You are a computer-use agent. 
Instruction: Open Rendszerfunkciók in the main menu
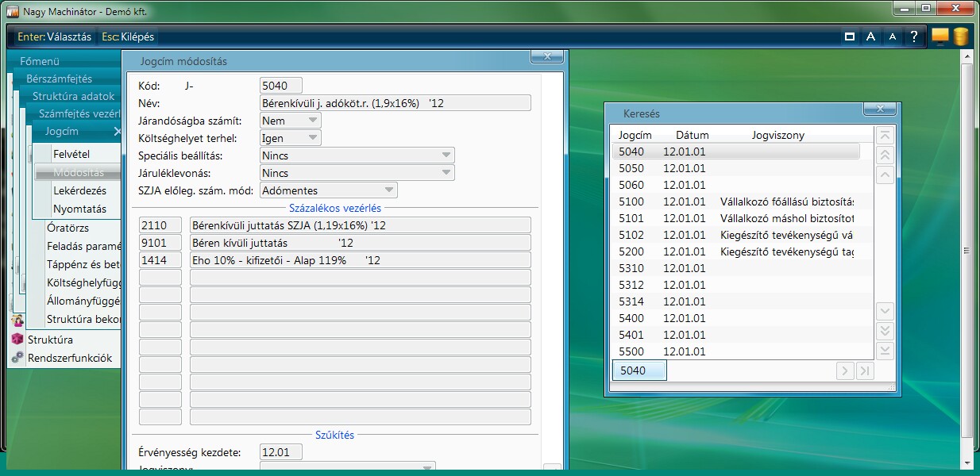[69, 358]
